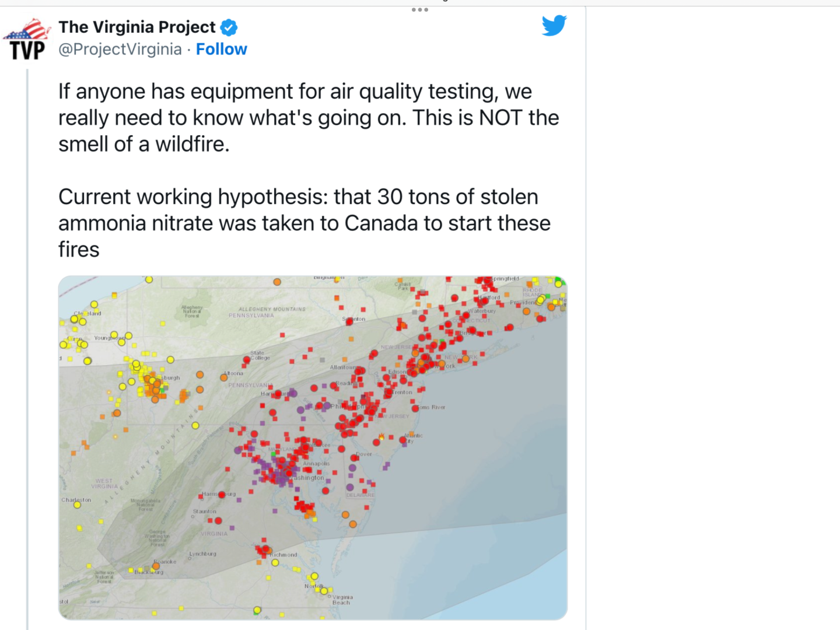Viewport: 840px width, 630px height.
Task: Click the Annapolis label on map
Action: point(316,464)
